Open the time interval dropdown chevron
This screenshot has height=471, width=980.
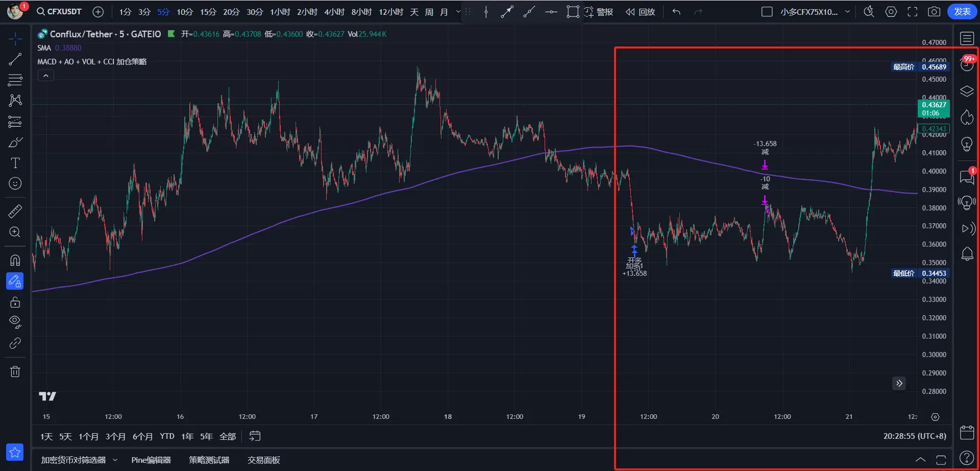pyautogui.click(x=458, y=12)
